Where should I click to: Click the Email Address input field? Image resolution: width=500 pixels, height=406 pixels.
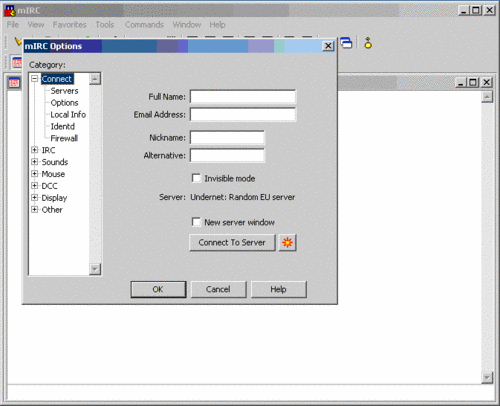click(243, 115)
